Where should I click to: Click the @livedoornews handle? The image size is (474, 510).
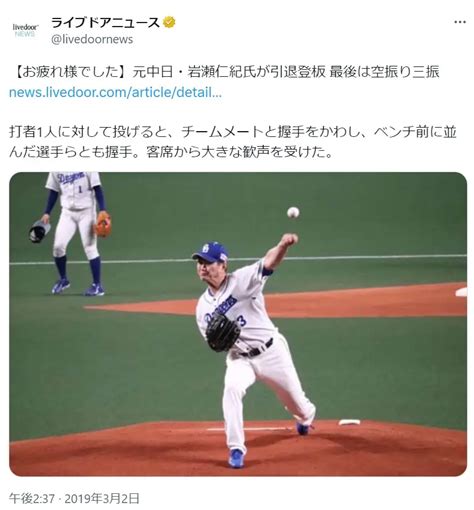[x=92, y=39]
